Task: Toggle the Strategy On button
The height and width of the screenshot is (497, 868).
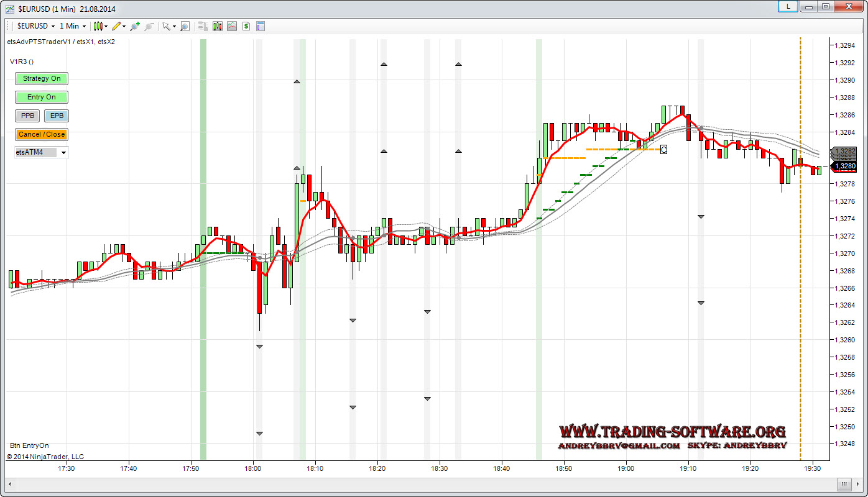Action: click(42, 78)
